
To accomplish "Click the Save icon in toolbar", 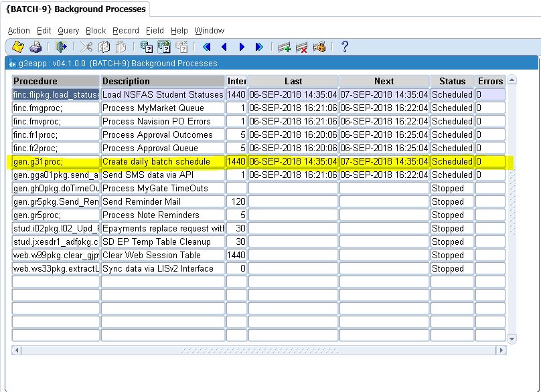I will click(x=18, y=47).
